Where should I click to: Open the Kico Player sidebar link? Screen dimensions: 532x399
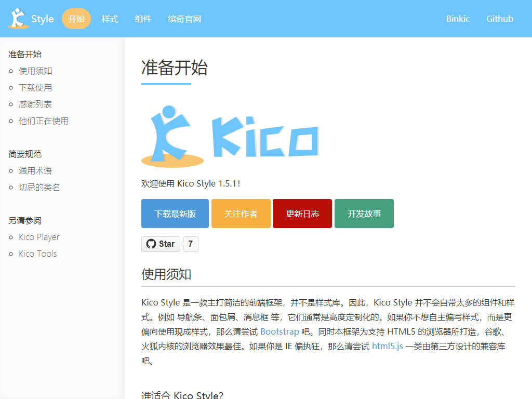tap(39, 237)
